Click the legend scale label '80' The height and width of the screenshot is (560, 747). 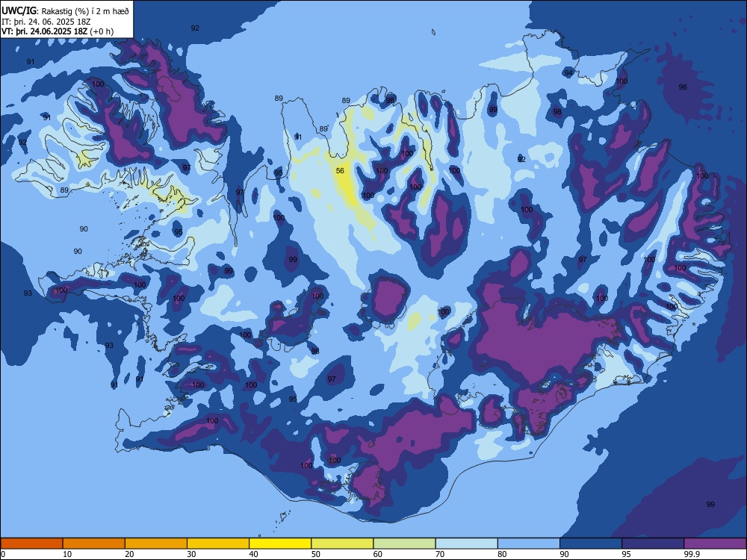tap(502, 554)
